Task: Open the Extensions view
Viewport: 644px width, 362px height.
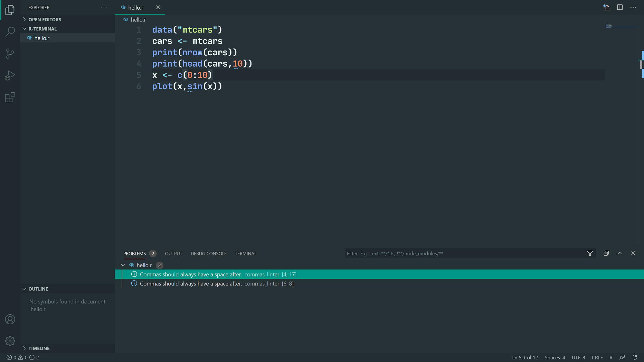Action: click(10, 97)
